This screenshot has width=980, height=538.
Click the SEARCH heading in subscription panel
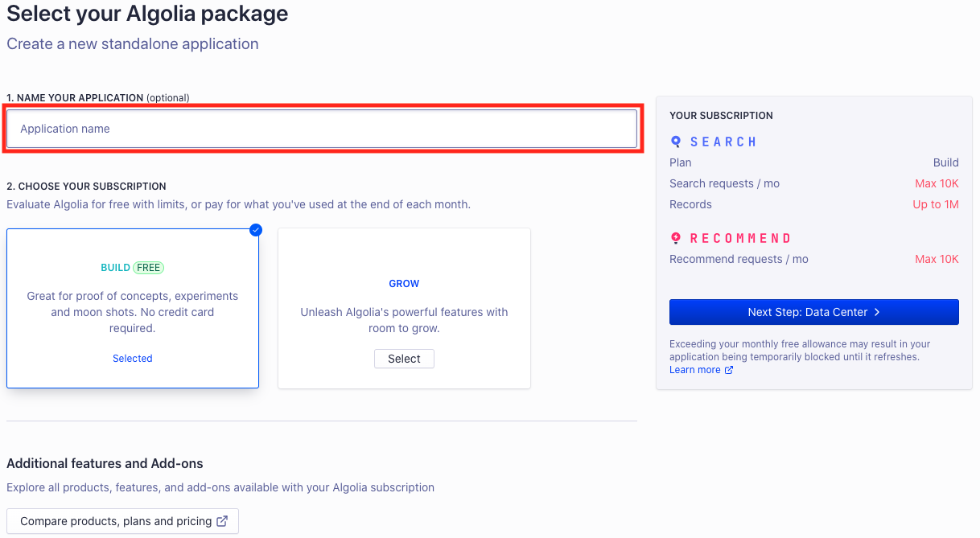pyautogui.click(x=723, y=142)
